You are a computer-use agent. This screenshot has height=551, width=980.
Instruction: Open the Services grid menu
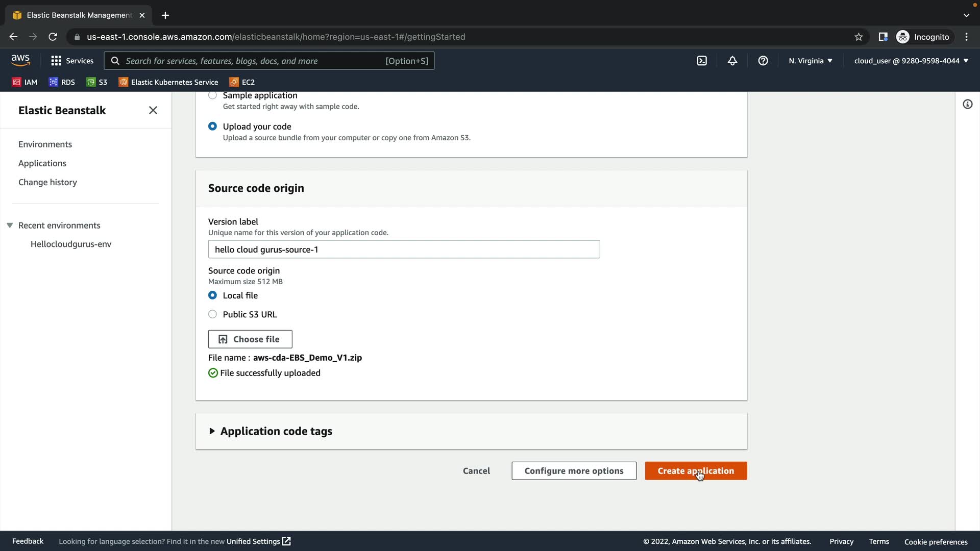coord(72,61)
